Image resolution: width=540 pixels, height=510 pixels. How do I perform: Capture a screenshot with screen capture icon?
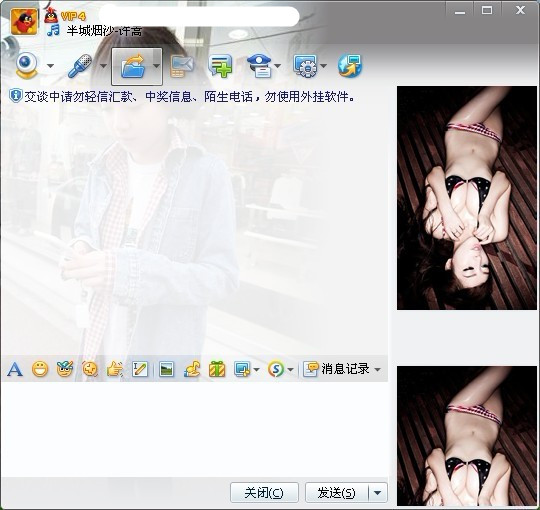click(x=242, y=369)
